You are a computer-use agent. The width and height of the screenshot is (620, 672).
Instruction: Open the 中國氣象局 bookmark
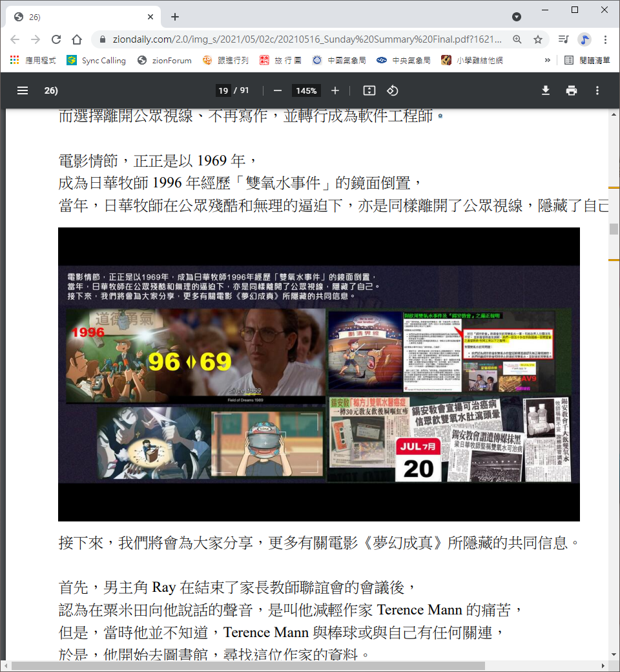coord(339,61)
